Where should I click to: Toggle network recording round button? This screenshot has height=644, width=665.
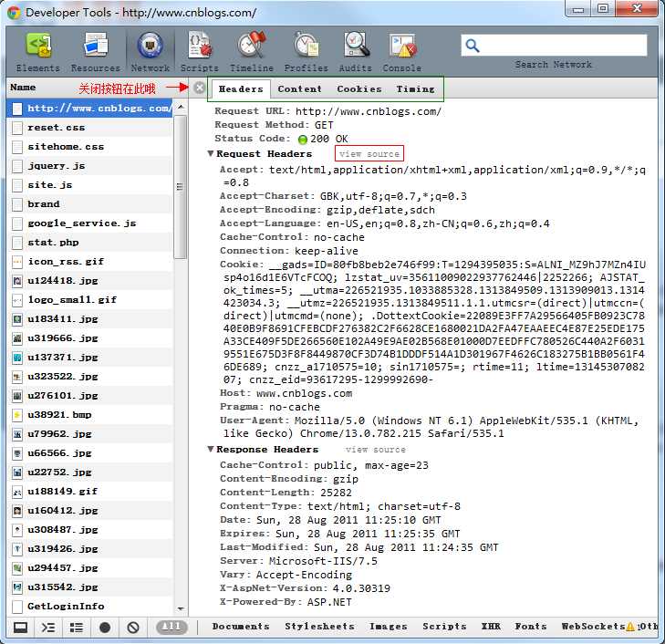105,627
